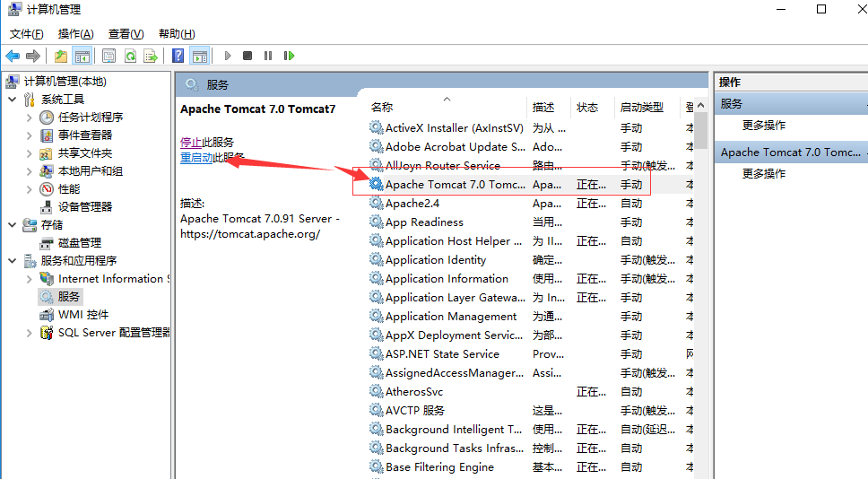Select the AVCTP 服务 row
Image resolution: width=868 pixels, height=479 pixels.
530,410
